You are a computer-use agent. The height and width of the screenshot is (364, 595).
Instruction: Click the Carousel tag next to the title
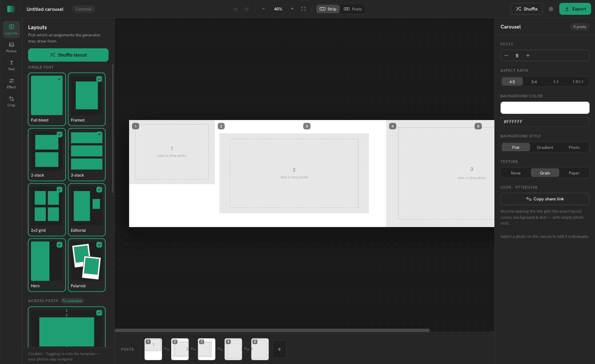84,9
